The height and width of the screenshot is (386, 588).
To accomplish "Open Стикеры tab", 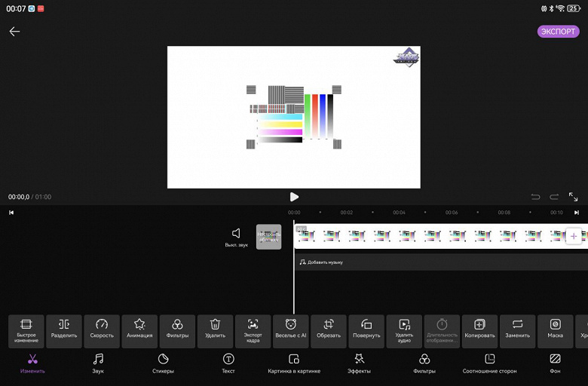I will point(163,364).
